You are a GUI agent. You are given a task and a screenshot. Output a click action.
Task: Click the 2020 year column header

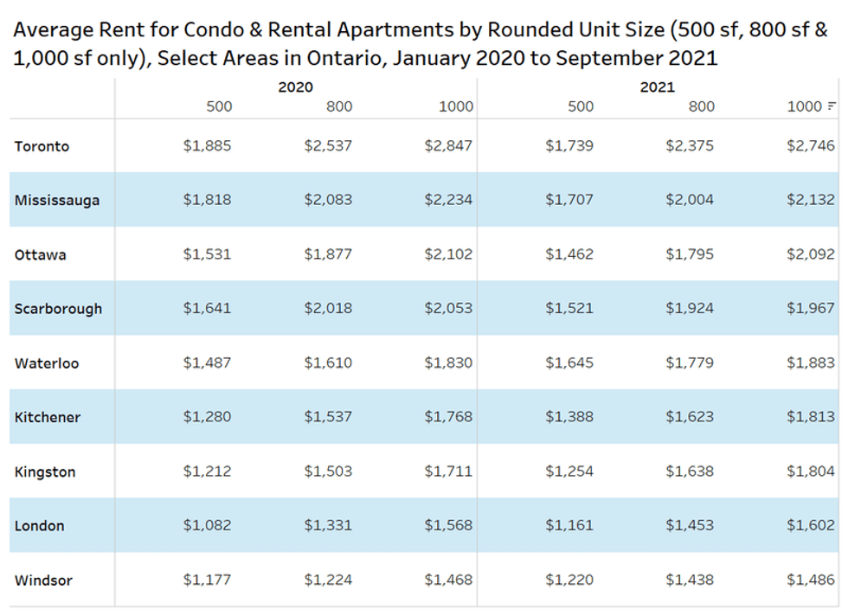(295, 87)
